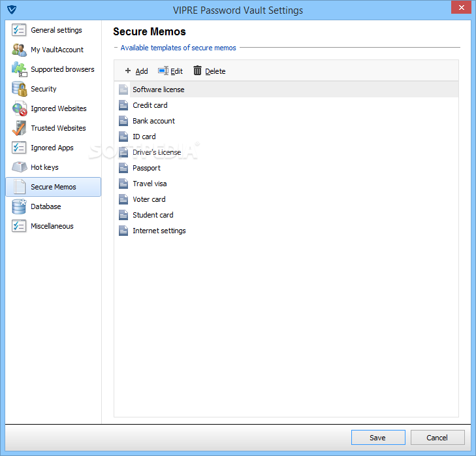Click the Credit card template document icon

[123, 105]
